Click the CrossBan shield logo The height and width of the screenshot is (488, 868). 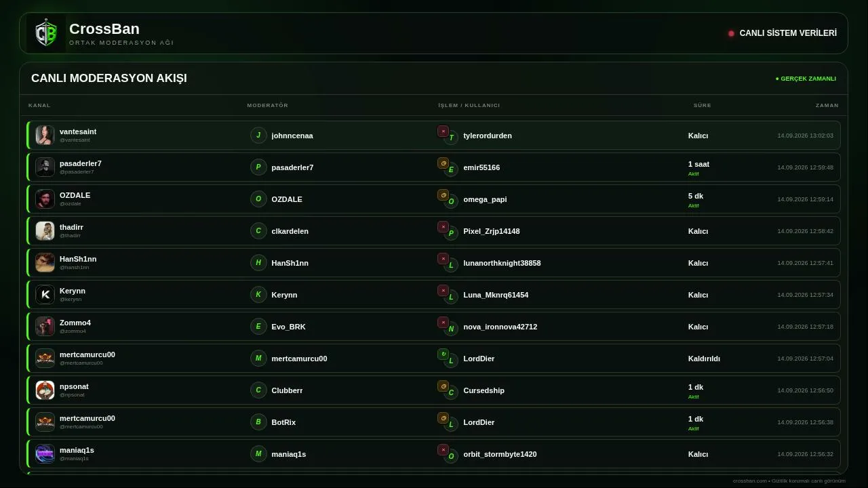(46, 33)
